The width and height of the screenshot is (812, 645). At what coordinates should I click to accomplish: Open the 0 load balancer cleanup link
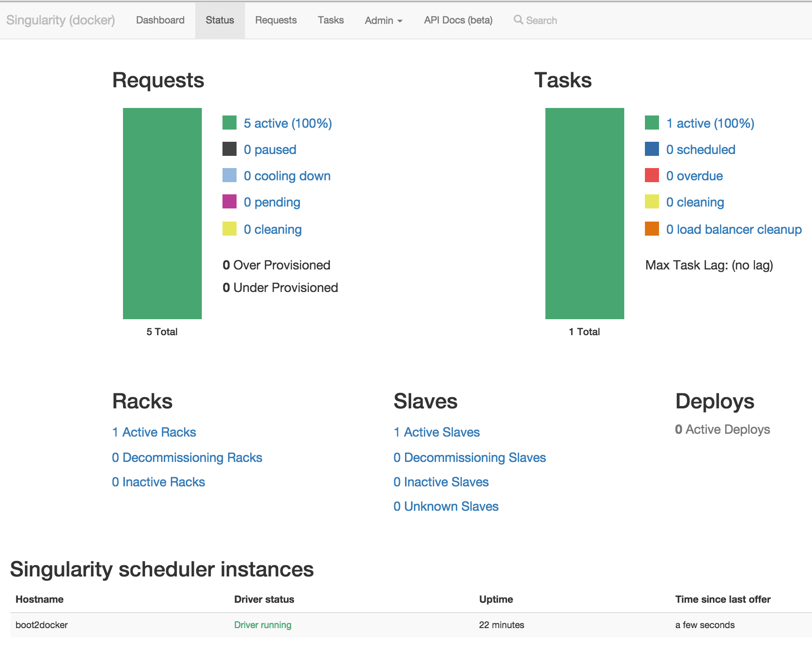[x=734, y=230]
